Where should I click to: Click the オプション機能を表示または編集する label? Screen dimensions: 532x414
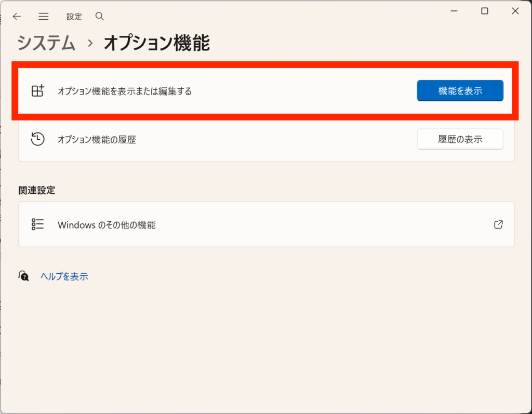pyautogui.click(x=125, y=91)
